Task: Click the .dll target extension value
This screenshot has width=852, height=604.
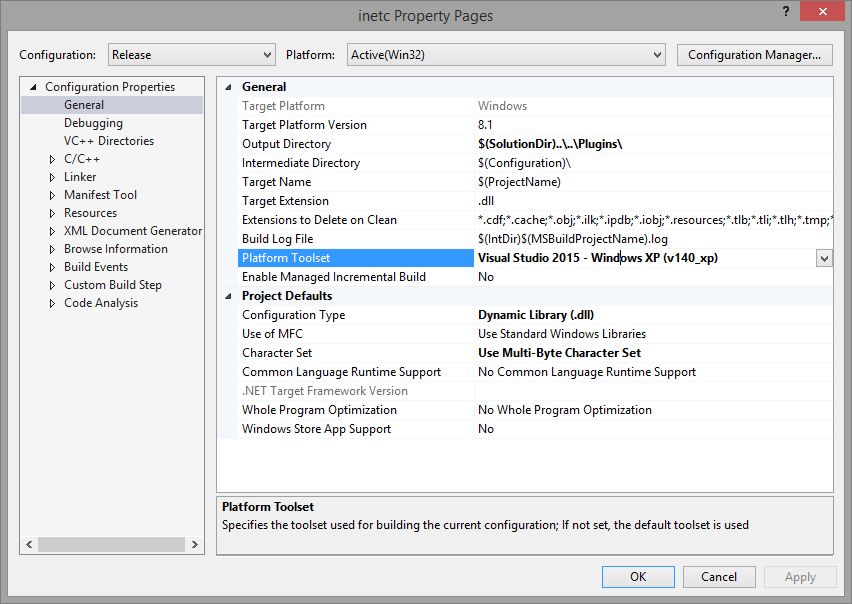Action: pyautogui.click(x=486, y=201)
